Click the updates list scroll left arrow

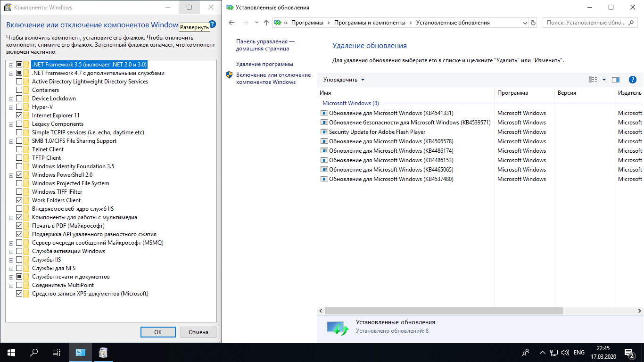point(321,311)
